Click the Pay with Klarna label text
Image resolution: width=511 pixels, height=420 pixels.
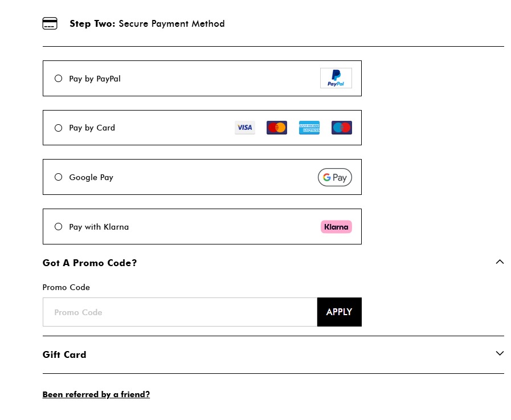[99, 227]
